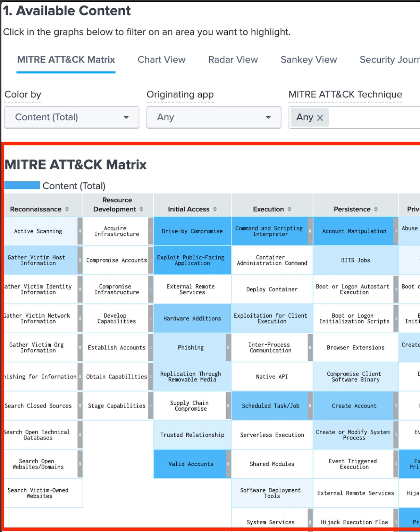Click the Establish Accounts cell
Viewport: 420px width, 532px height.
click(116, 347)
